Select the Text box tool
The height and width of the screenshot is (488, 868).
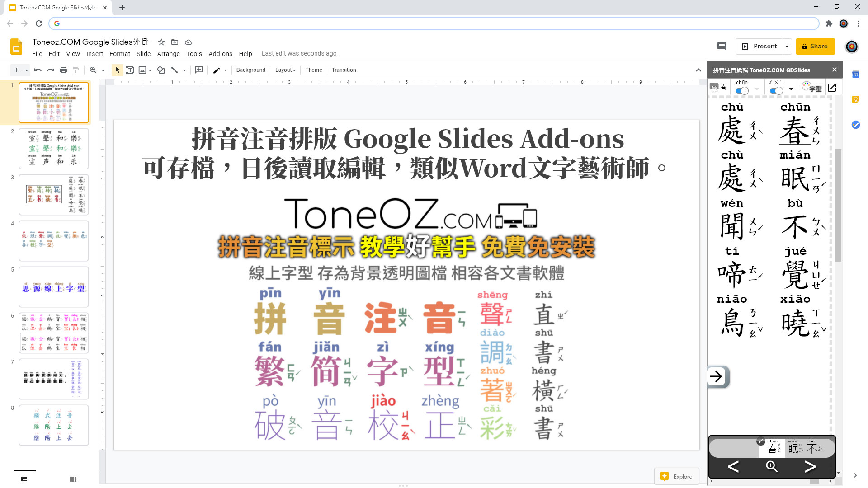[x=130, y=70]
